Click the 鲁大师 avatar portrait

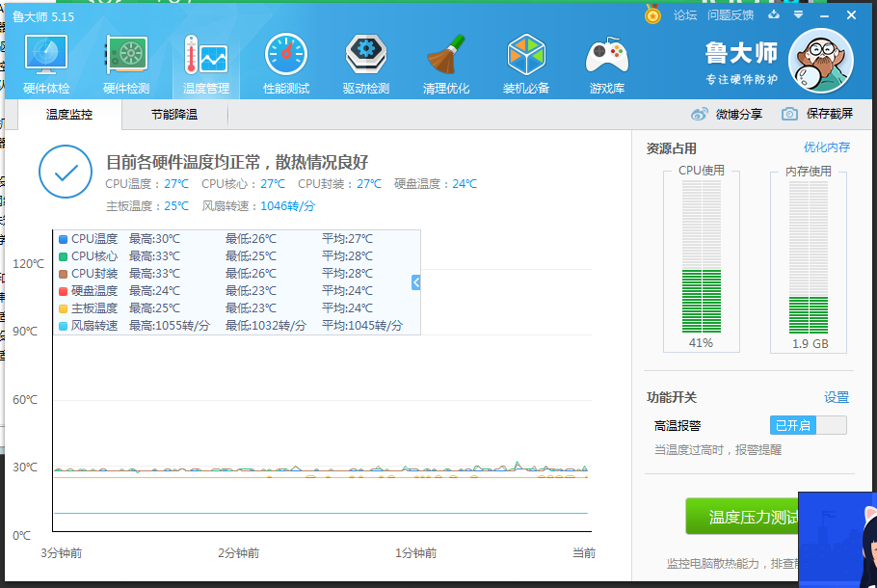(x=820, y=61)
